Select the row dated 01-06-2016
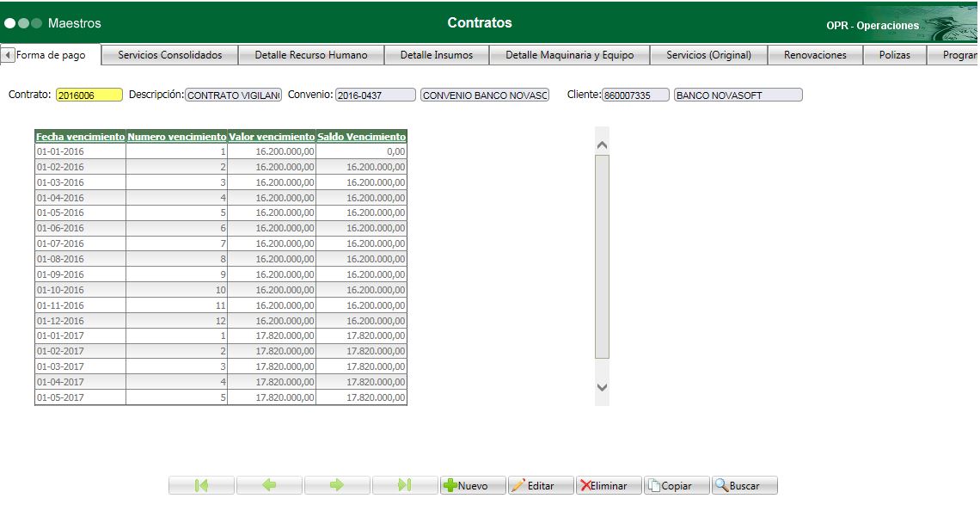 click(221, 228)
